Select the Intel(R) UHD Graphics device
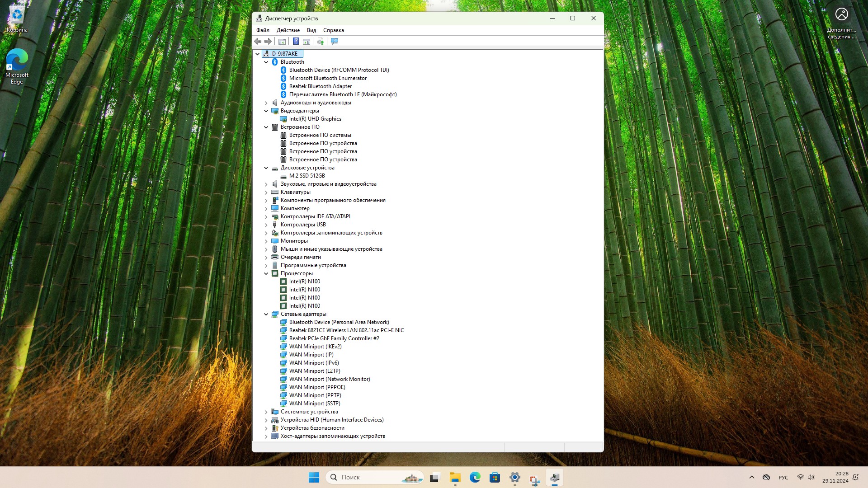This screenshot has width=868, height=488. pos(315,119)
